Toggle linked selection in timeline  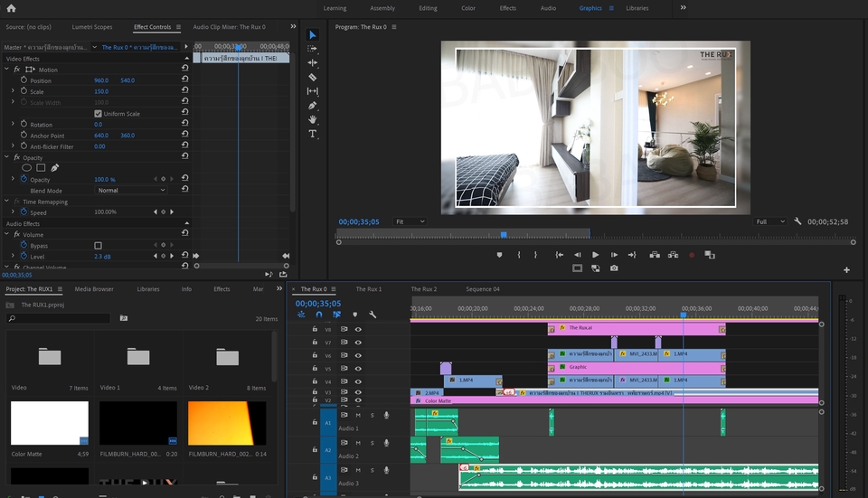pos(336,315)
